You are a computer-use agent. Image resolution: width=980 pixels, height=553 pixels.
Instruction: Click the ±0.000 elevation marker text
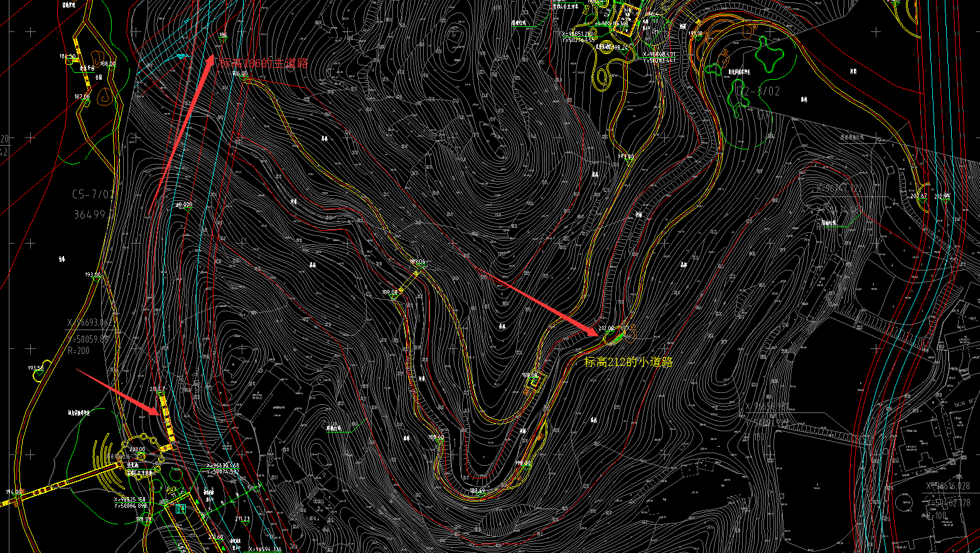(x=184, y=205)
